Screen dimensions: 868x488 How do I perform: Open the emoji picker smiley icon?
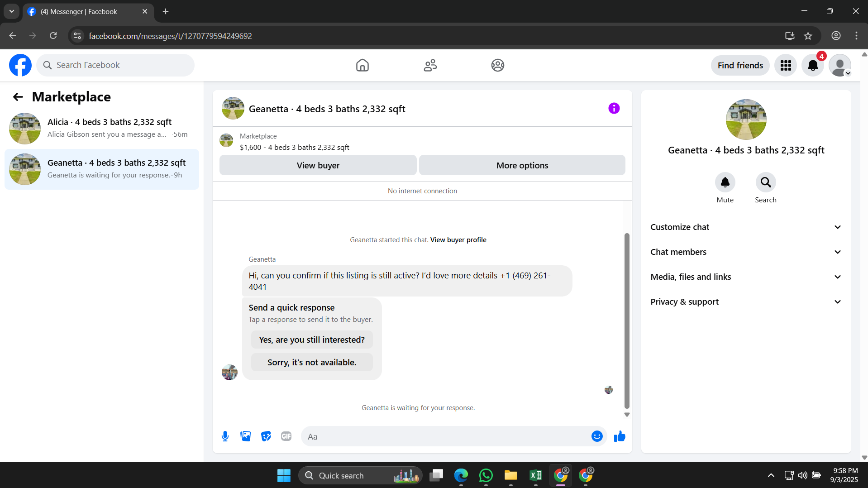coord(597,436)
